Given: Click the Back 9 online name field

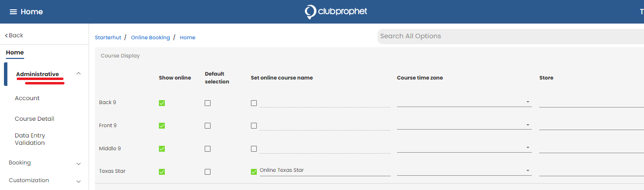Looking at the screenshot, I should tap(325, 102).
